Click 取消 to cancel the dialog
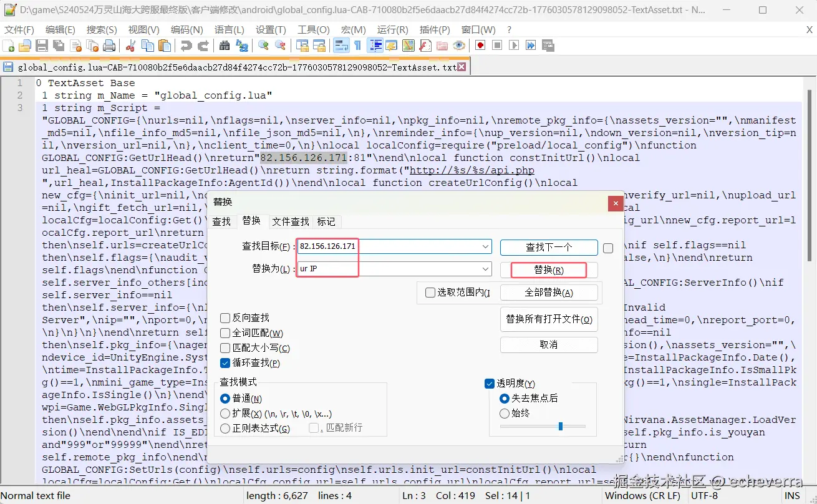 click(549, 345)
